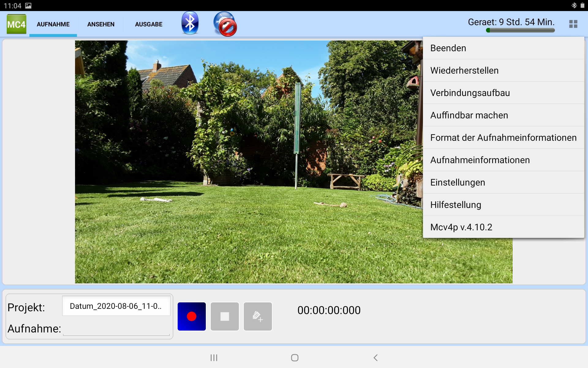Viewport: 588px width, 368px height.
Task: Tap the Android recent apps button
Action: pyautogui.click(x=214, y=358)
